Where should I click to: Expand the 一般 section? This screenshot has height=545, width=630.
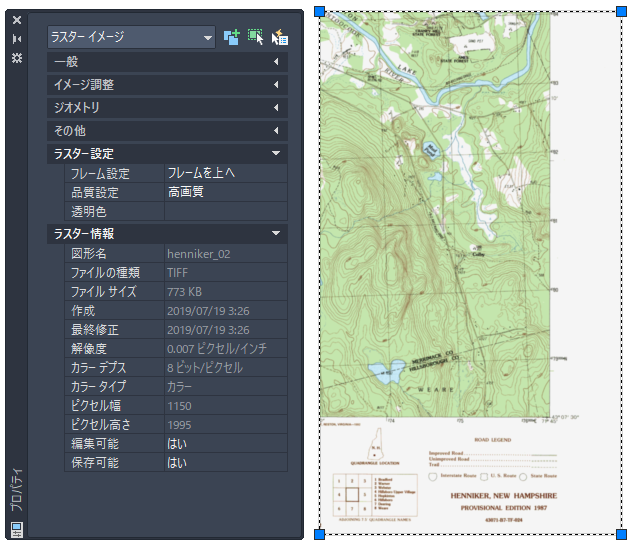(167, 61)
